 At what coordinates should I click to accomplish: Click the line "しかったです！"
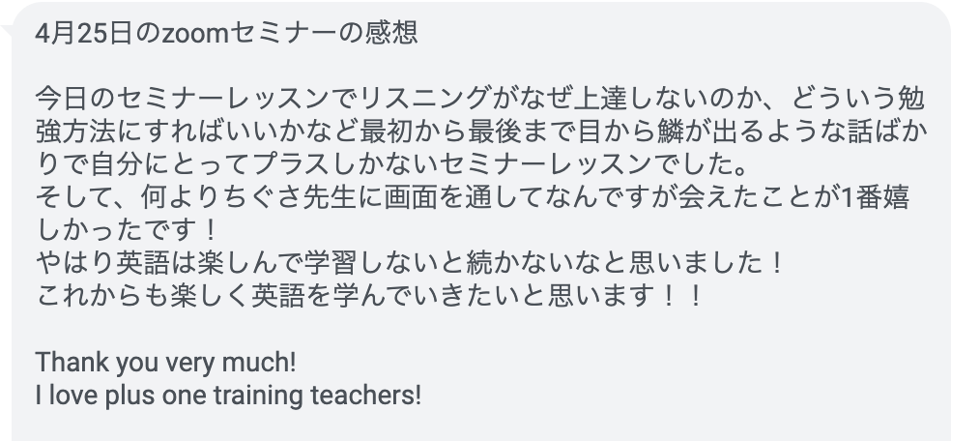[127, 230]
